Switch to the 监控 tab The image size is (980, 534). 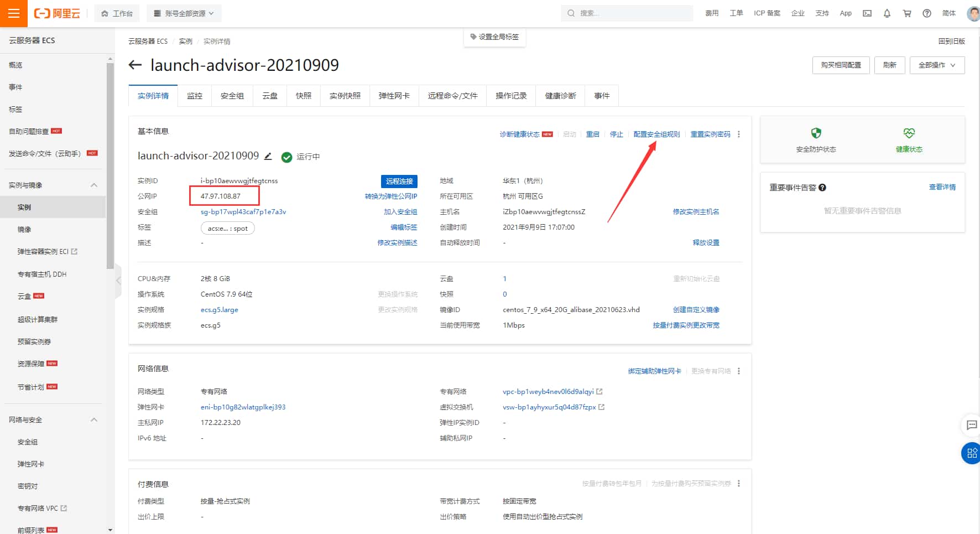(x=195, y=95)
